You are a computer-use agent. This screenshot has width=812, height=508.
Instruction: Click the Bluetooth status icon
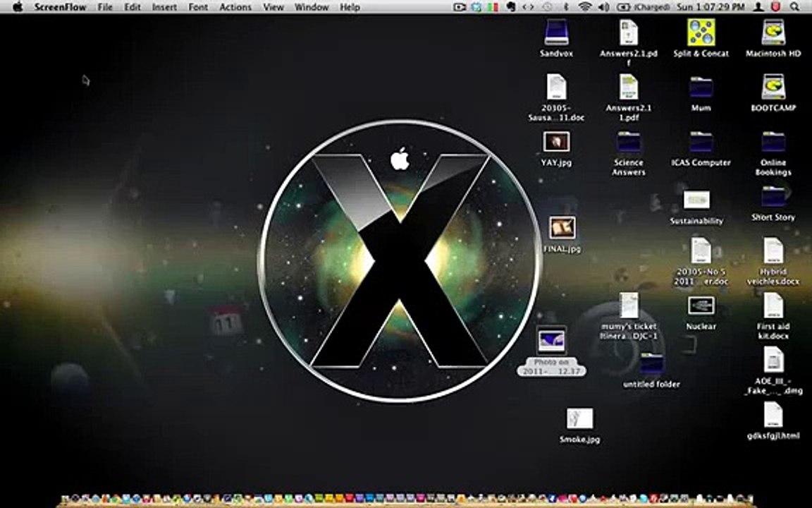pyautogui.click(x=566, y=7)
